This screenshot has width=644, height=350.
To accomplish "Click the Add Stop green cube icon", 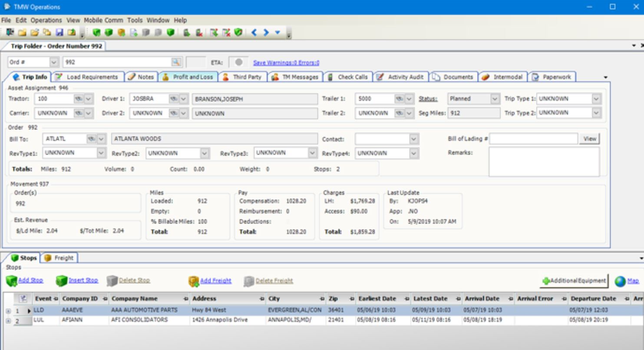I will [11, 281].
